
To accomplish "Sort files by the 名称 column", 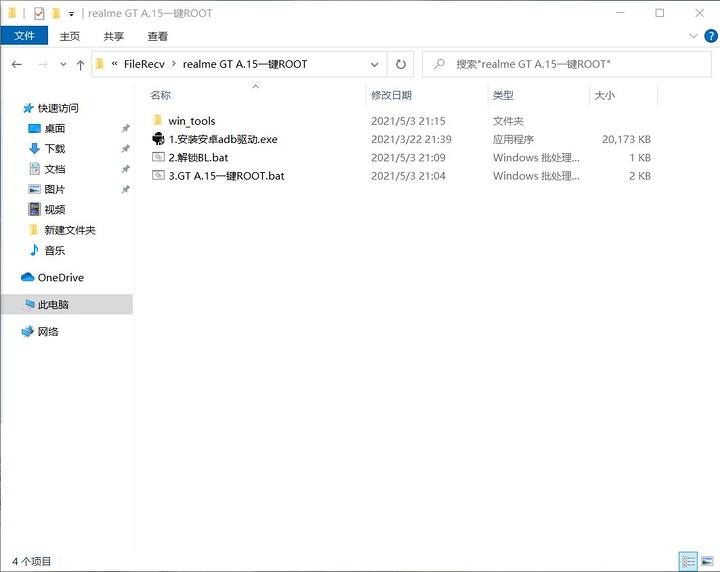I will tap(160, 95).
